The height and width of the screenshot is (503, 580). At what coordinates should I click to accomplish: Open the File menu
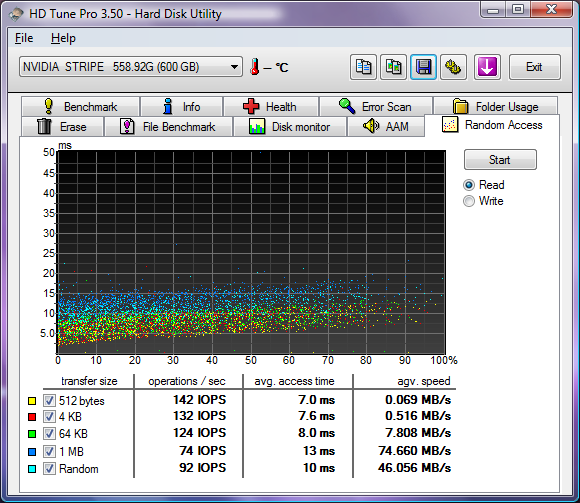[24, 38]
